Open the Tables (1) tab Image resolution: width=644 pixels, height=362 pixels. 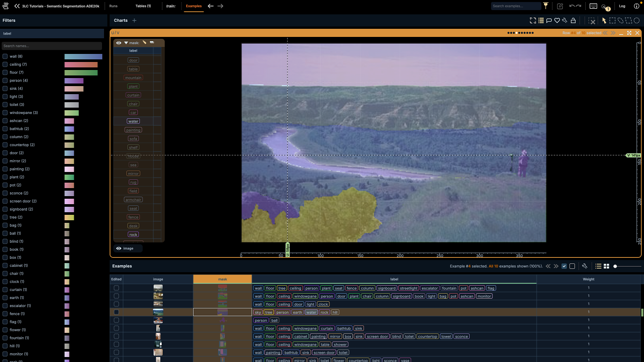point(143,6)
